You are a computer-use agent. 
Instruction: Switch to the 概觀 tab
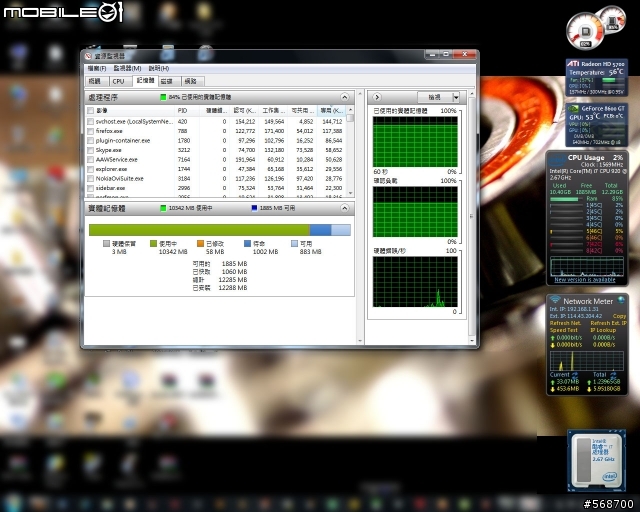click(x=97, y=81)
